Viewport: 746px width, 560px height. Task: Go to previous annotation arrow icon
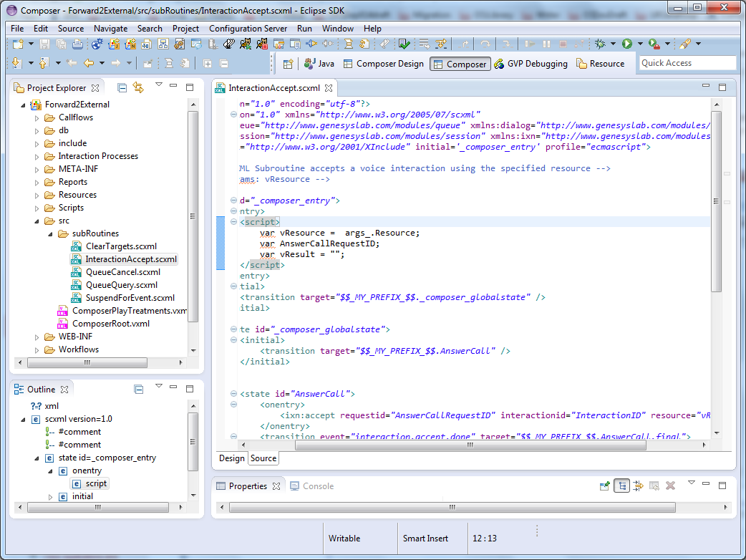click(43, 63)
